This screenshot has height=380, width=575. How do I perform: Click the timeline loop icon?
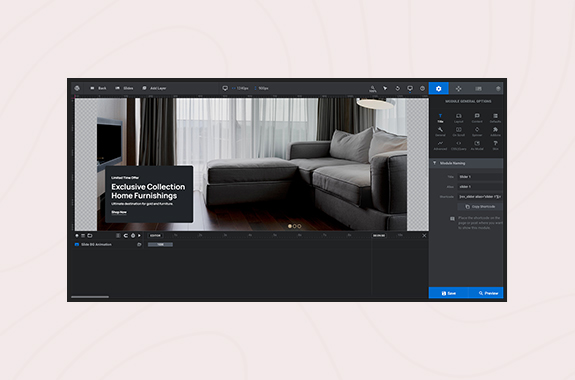tap(126, 236)
